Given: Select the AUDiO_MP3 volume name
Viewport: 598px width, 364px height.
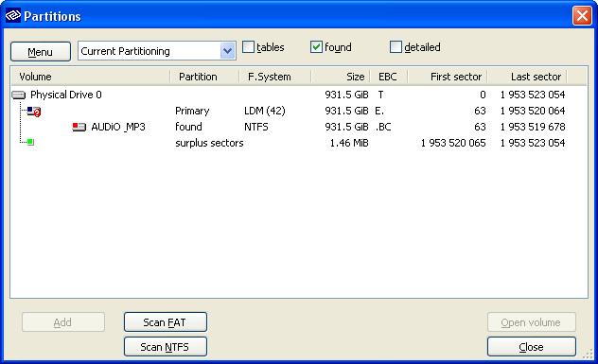Looking at the screenshot, I should click(118, 127).
